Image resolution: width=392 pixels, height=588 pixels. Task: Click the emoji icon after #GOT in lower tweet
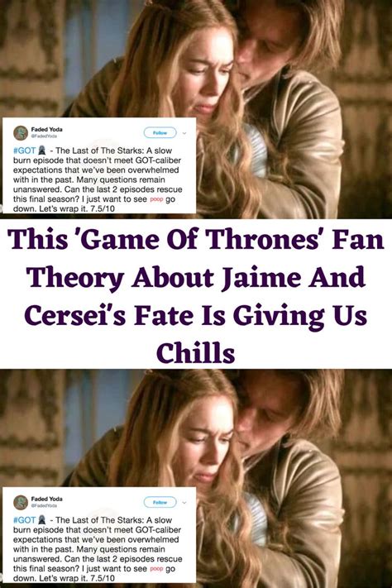coord(41,520)
